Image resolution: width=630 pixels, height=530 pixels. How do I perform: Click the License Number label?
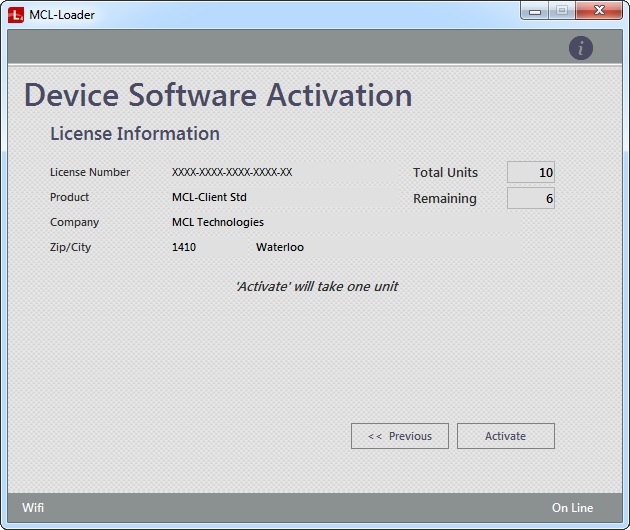[90, 172]
